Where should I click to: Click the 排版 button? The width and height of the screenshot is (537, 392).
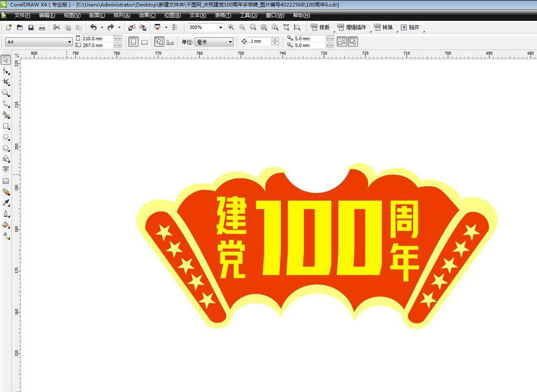[x=320, y=27]
